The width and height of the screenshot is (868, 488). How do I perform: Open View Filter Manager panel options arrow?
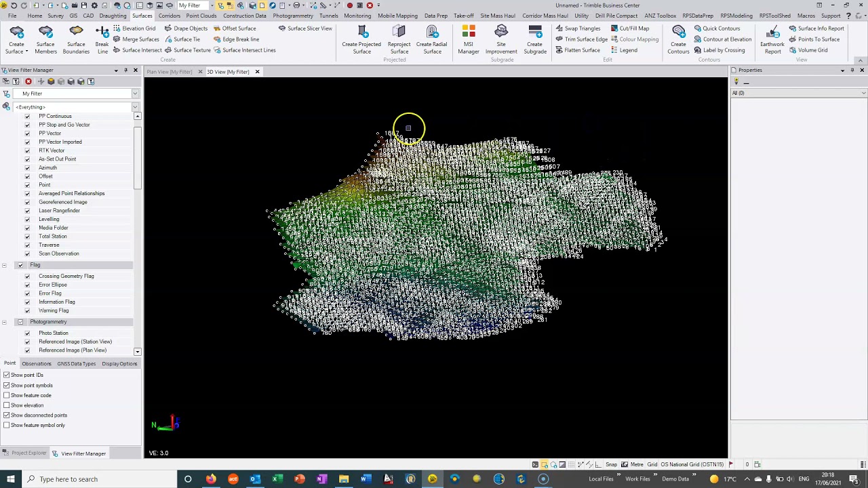click(x=116, y=70)
